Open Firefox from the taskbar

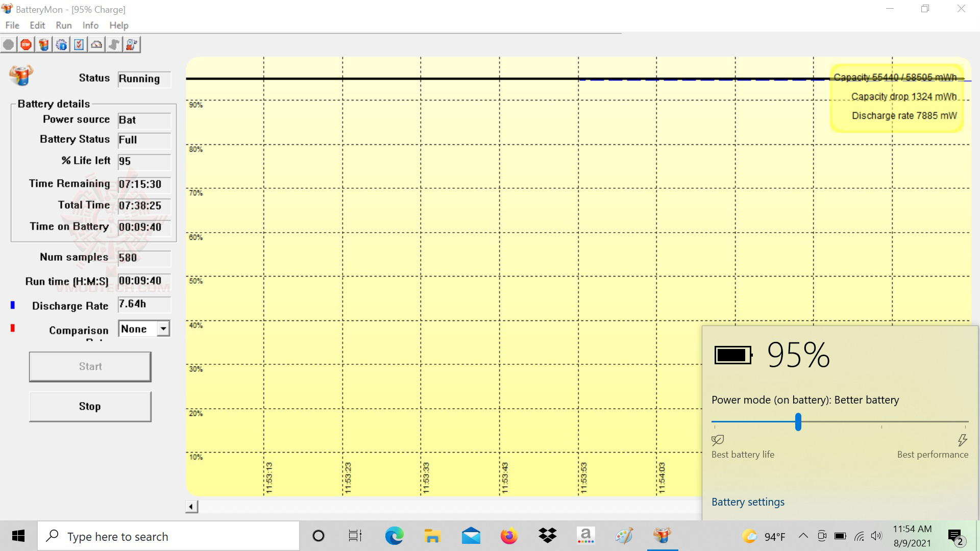pyautogui.click(x=509, y=536)
